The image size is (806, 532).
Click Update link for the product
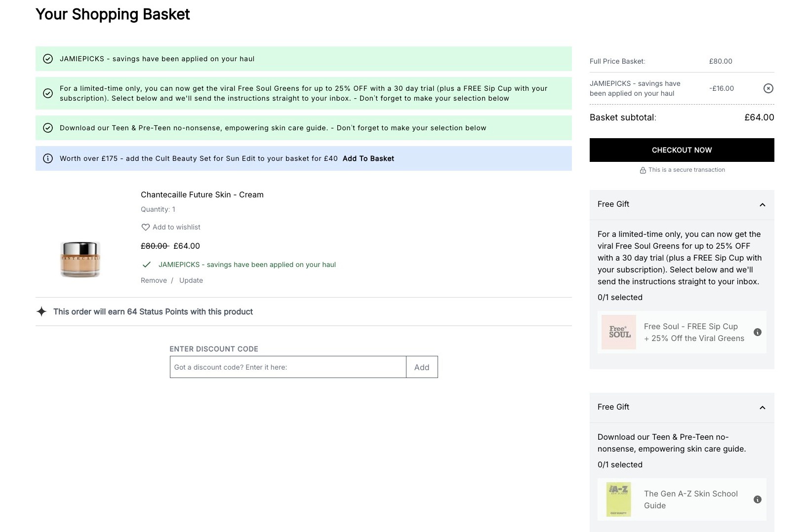[191, 280]
